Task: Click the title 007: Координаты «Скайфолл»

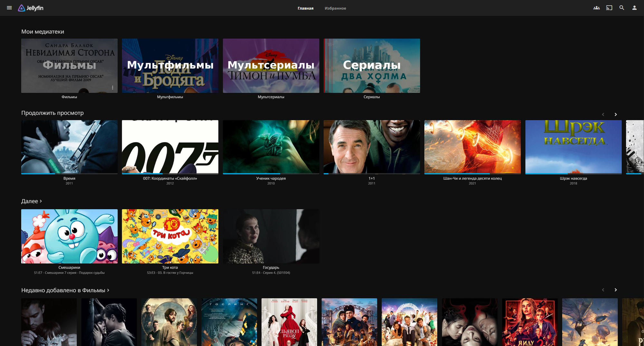Action: pyautogui.click(x=170, y=178)
